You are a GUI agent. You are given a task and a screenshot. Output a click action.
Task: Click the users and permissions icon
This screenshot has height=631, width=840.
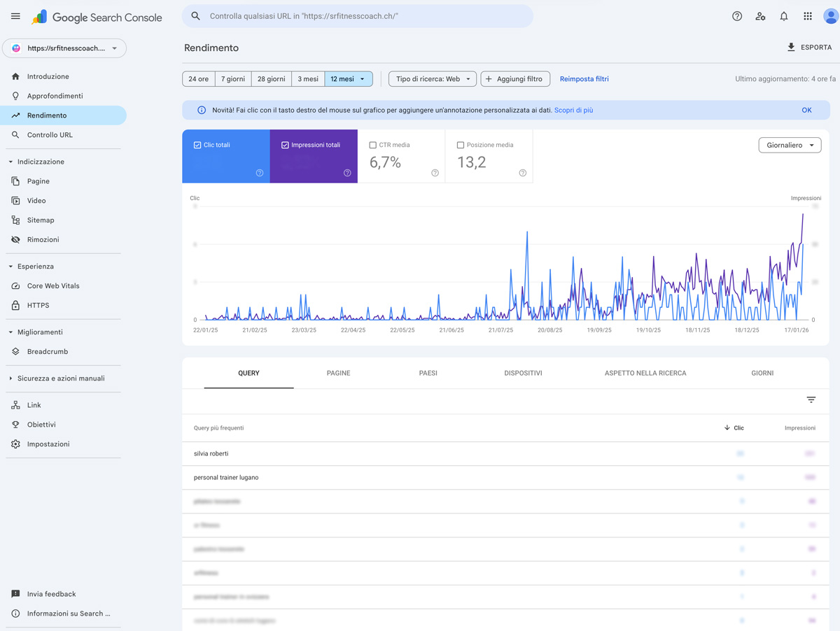click(760, 16)
